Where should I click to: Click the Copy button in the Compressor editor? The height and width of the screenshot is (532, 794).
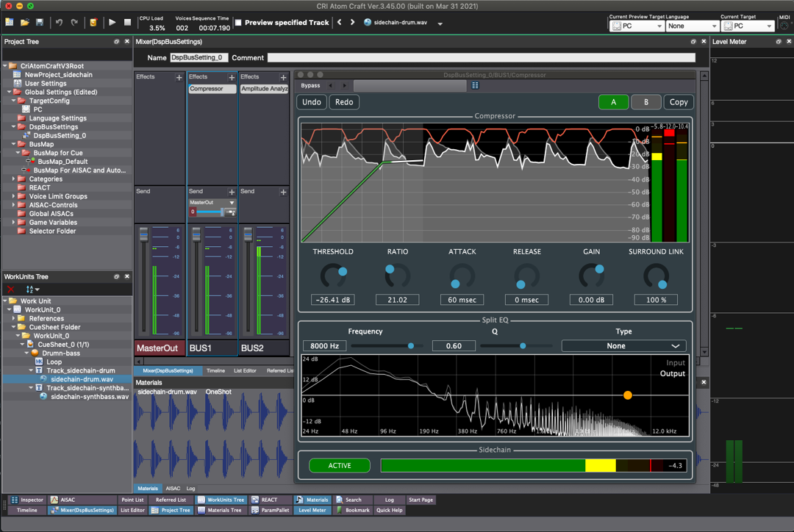point(678,102)
